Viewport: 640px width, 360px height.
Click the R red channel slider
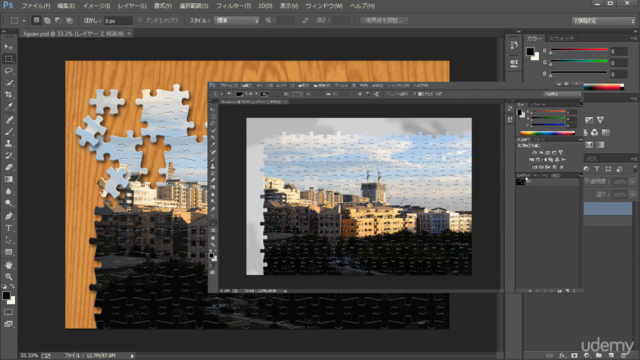tap(579, 51)
